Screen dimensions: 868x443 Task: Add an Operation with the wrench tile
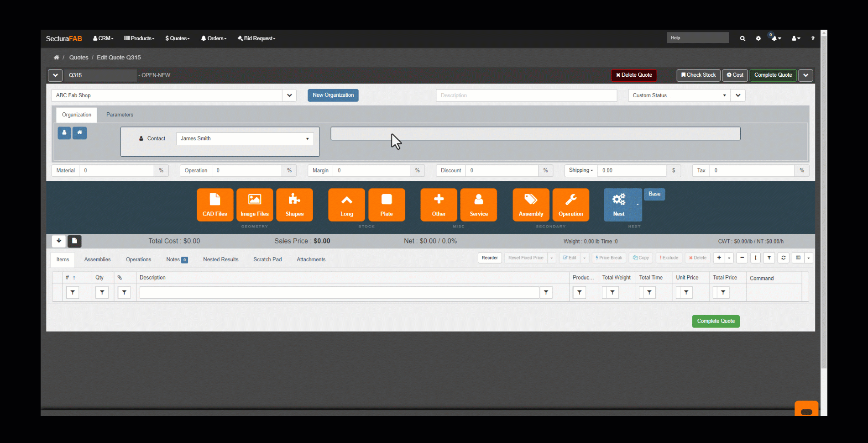click(x=570, y=205)
